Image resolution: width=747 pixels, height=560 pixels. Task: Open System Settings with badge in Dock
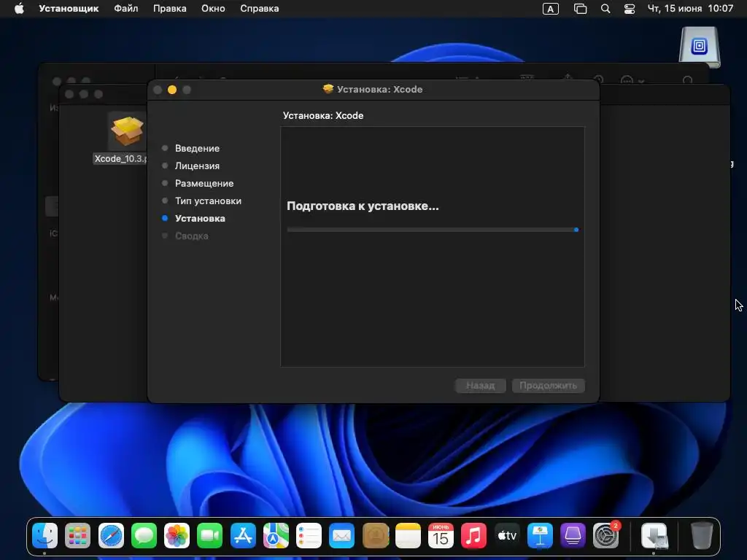tap(606, 536)
